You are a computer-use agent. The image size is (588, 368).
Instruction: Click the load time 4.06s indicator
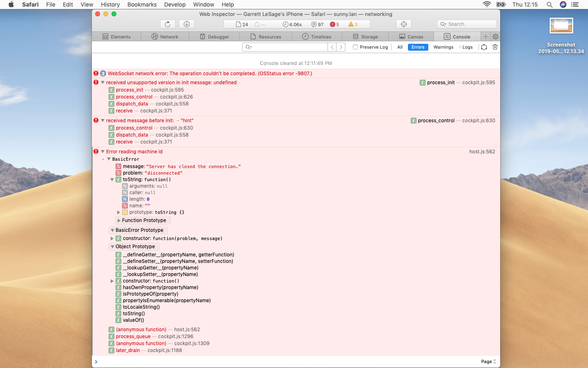(292, 25)
